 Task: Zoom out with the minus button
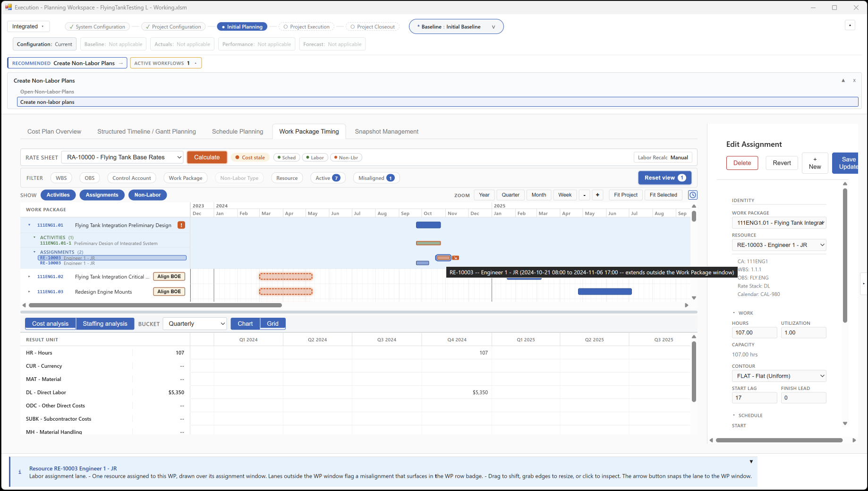click(x=585, y=195)
